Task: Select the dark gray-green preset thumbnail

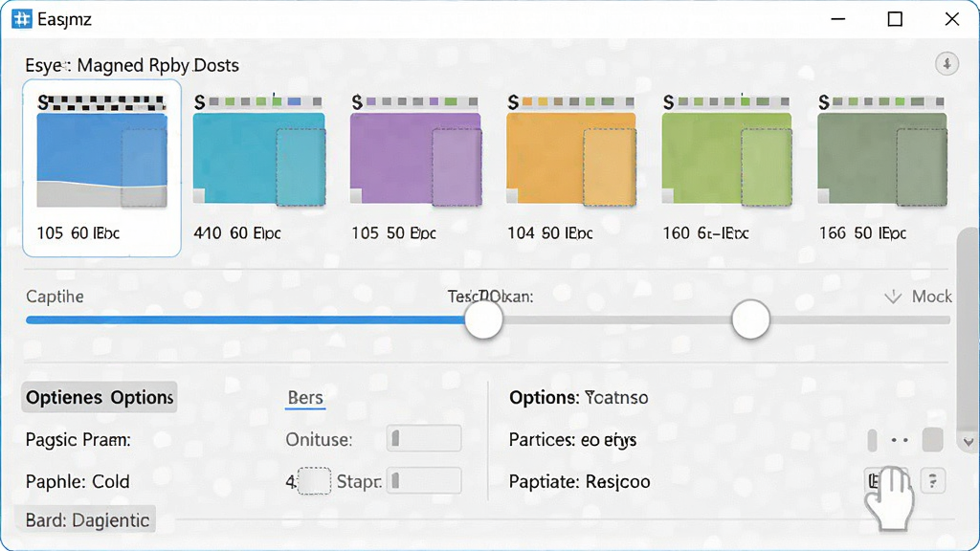Action: [882, 160]
